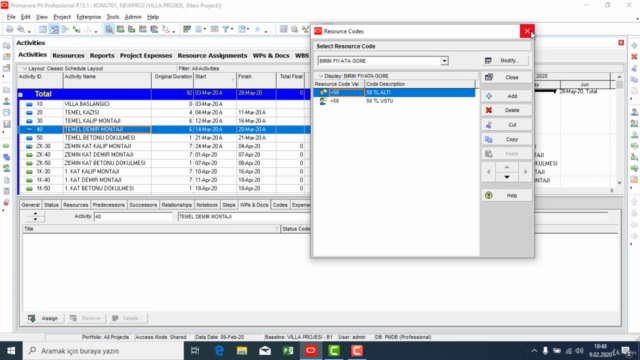Collapse the Total group row

tap(20, 94)
